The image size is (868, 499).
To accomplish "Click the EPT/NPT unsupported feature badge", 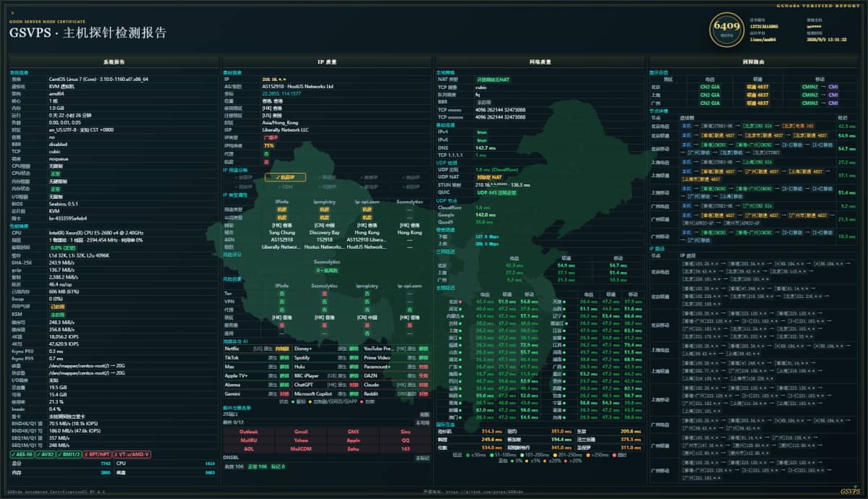I will pyautogui.click(x=95, y=454).
